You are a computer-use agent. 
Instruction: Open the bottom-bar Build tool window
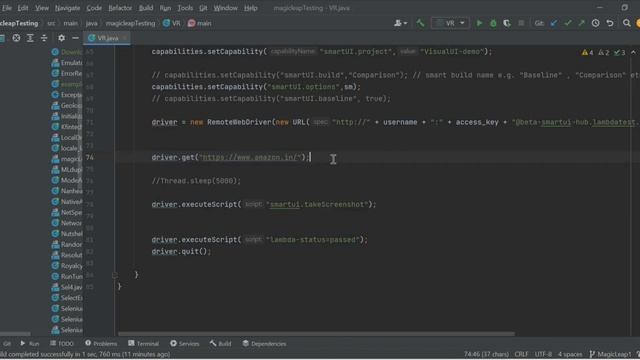[221, 344]
